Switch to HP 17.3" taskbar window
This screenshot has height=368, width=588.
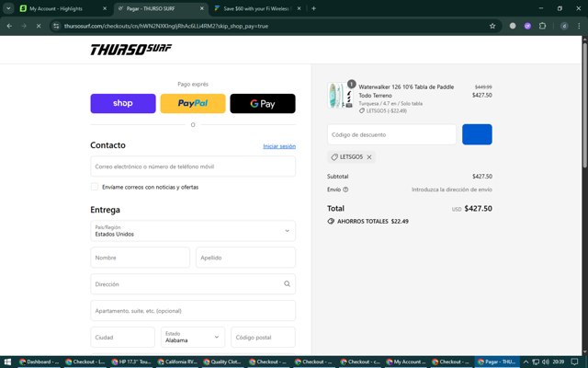pyautogui.click(x=130, y=362)
